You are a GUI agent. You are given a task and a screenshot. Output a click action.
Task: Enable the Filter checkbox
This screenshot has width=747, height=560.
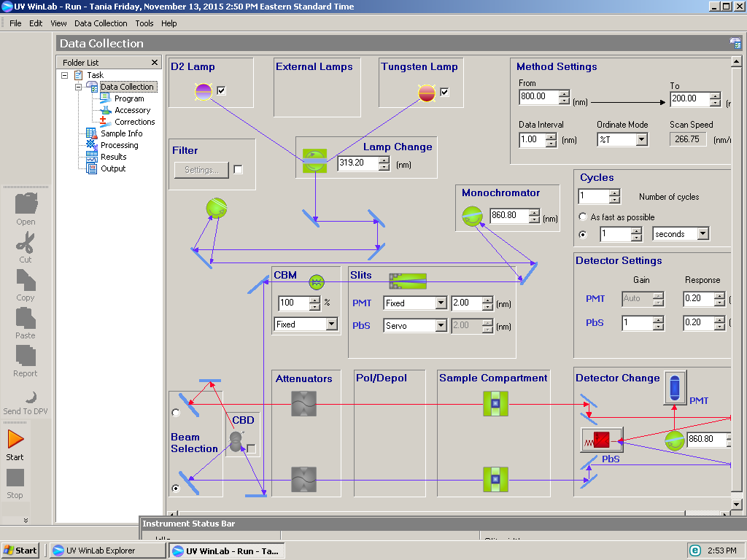[x=238, y=169]
